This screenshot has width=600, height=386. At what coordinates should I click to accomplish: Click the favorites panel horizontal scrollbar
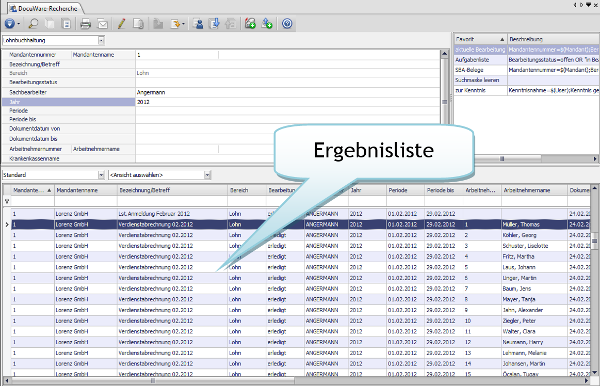527,158
